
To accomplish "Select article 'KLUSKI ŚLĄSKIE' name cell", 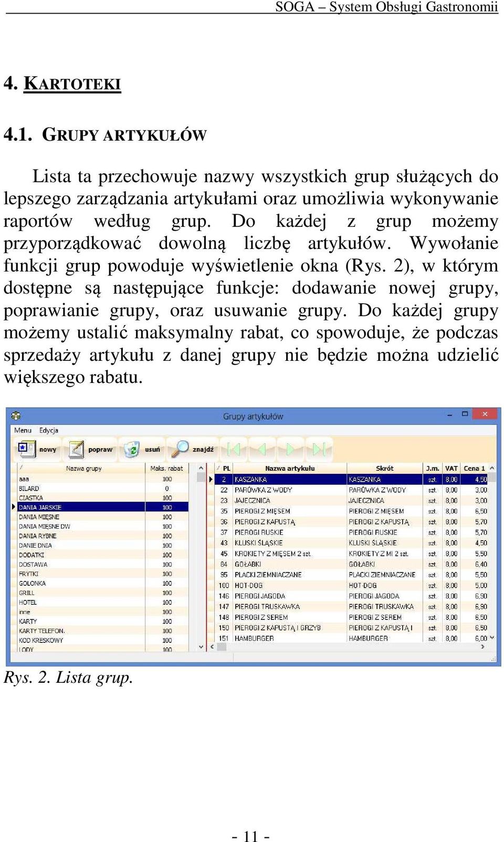I will (289, 543).
